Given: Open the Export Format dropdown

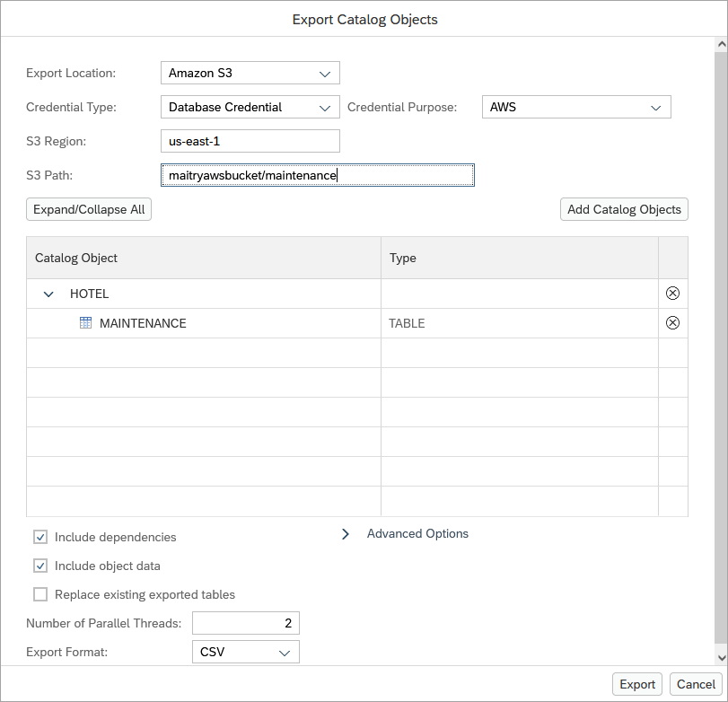Looking at the screenshot, I should pyautogui.click(x=246, y=652).
